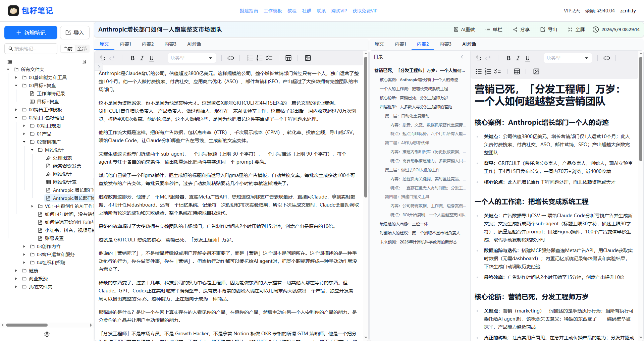
Task: Insert bulleted list in right editor
Action: click(x=479, y=71)
